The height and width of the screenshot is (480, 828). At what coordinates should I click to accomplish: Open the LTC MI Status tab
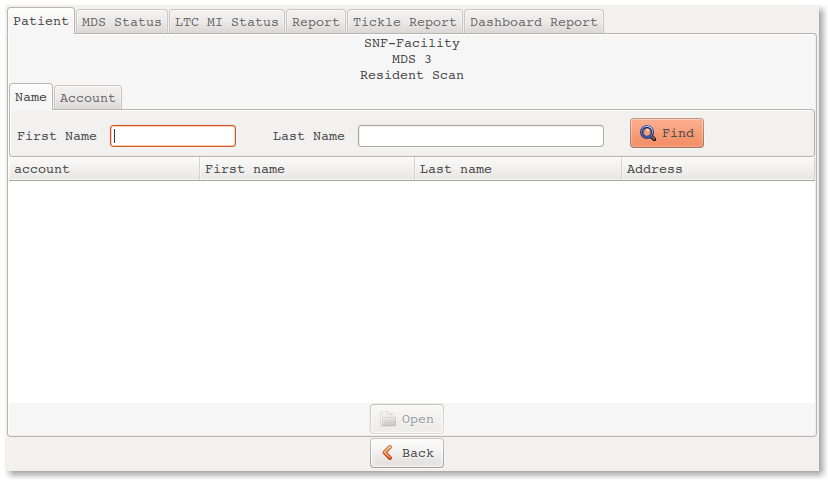pyautogui.click(x=227, y=22)
